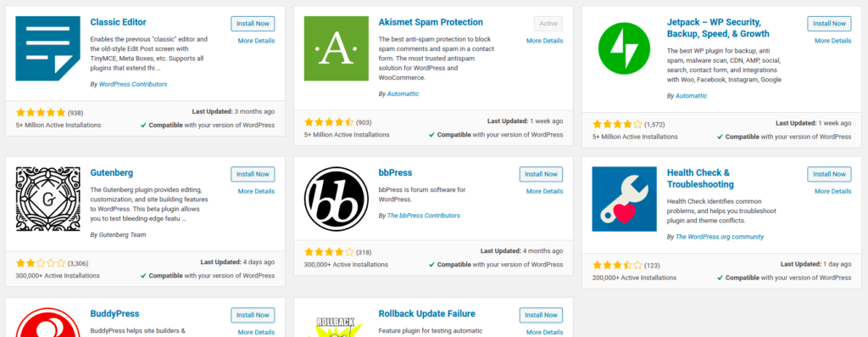This screenshot has width=868, height=337.
Task: Click Gutenberg '300,000+ Active Installations' text
Action: click(58, 276)
